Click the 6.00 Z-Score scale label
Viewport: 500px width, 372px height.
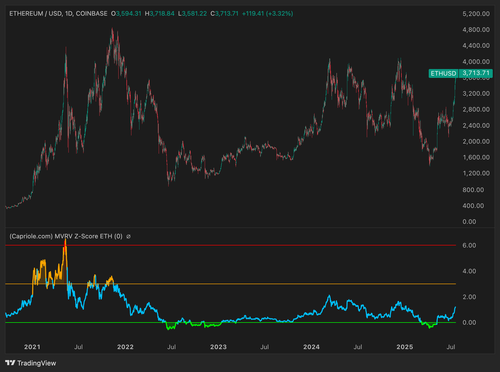click(x=469, y=245)
